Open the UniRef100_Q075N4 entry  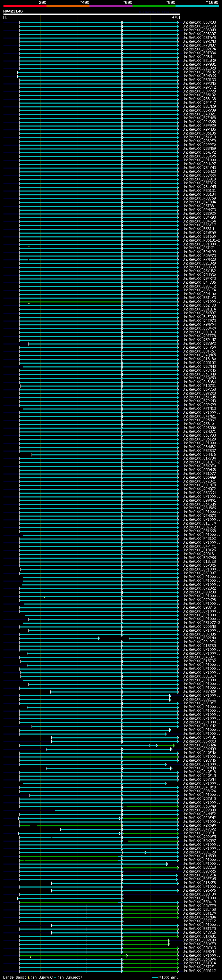coord(199,779)
